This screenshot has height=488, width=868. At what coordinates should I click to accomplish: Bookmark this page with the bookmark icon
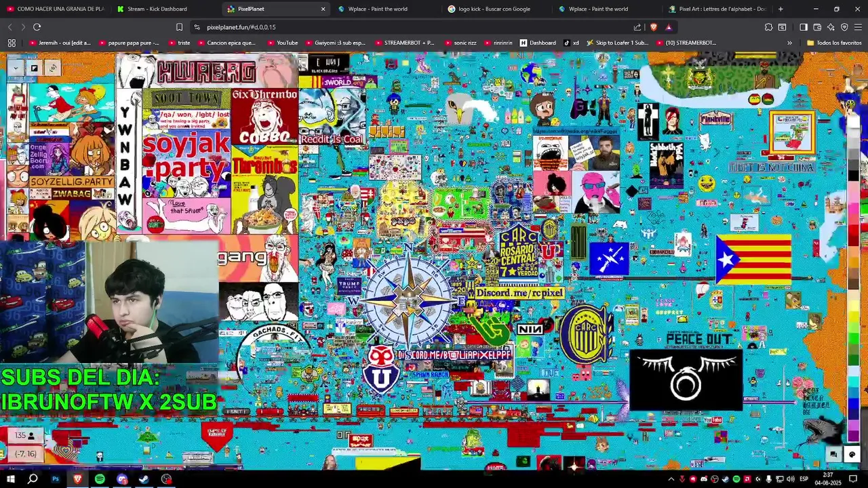179,27
